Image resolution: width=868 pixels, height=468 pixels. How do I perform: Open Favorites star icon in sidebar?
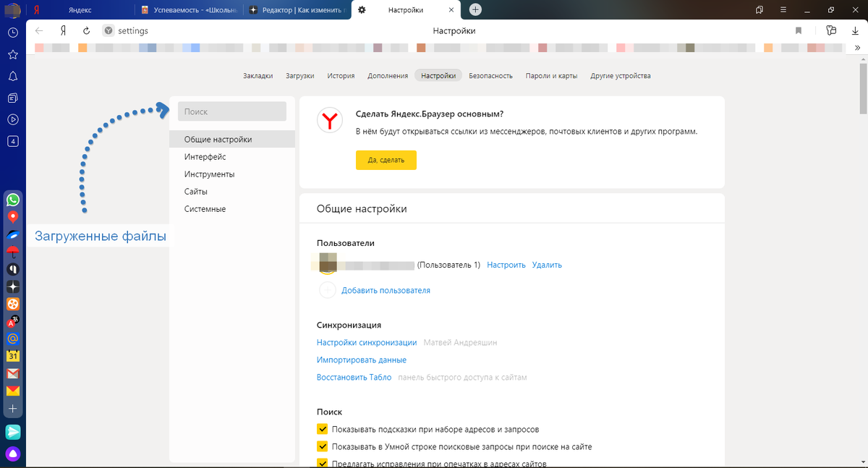pos(12,54)
